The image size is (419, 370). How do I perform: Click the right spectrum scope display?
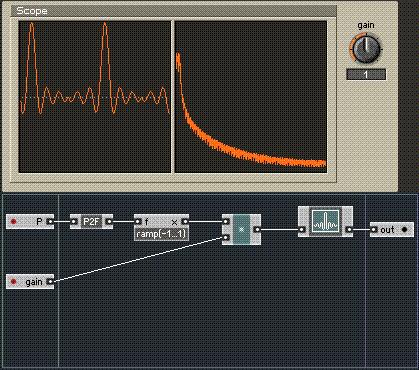pos(251,97)
